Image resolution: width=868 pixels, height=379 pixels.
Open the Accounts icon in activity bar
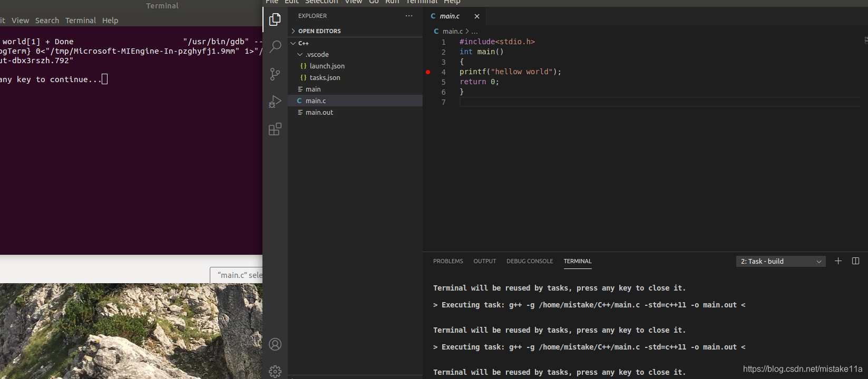click(x=275, y=344)
